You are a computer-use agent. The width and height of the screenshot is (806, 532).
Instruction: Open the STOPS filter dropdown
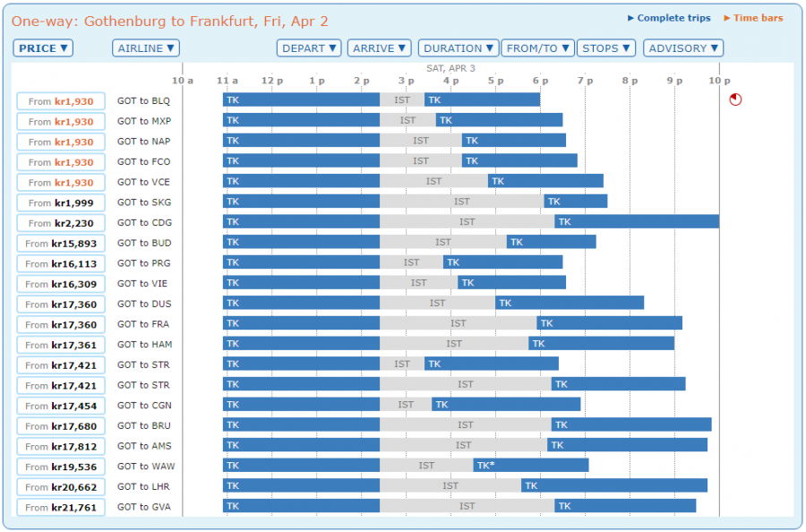pyautogui.click(x=606, y=48)
